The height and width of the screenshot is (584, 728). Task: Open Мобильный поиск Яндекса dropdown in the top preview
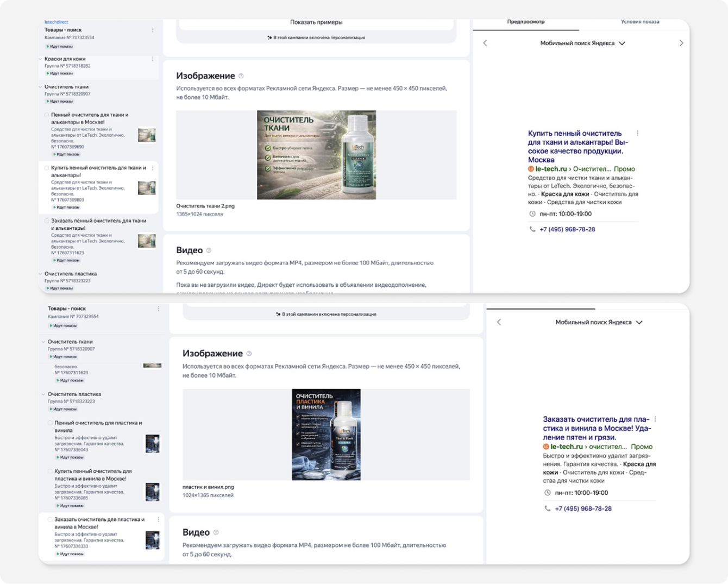coord(582,43)
